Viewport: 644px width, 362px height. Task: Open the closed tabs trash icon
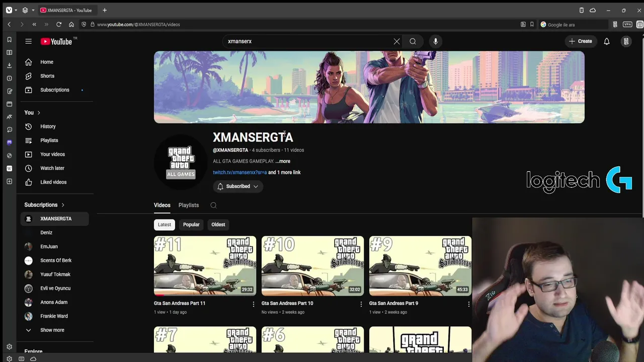coord(582,10)
